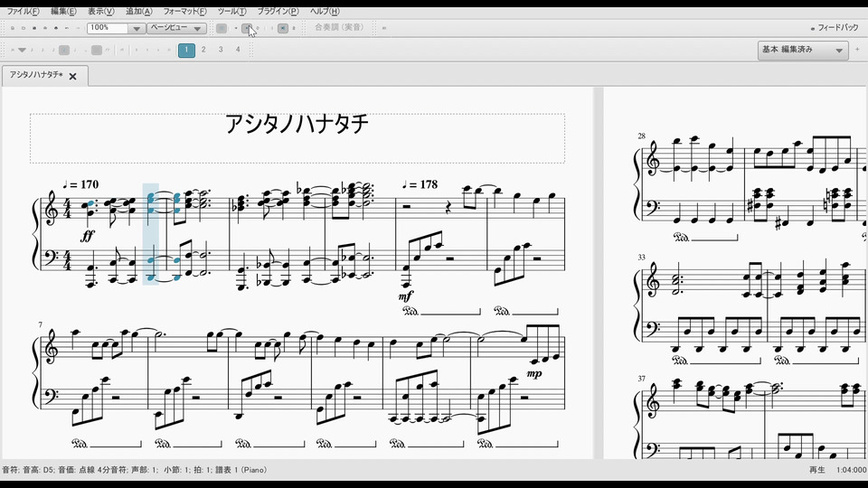The image size is (868, 488).
Task: Select the highlighted quarter note duration
Action: coord(63,50)
